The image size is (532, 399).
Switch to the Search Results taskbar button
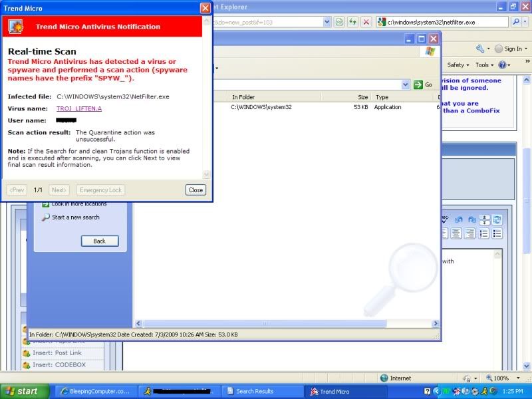tap(263, 392)
